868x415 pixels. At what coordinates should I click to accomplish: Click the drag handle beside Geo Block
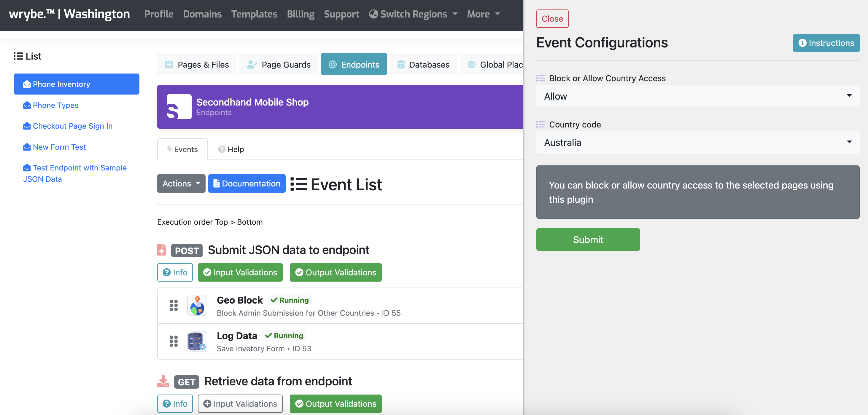(174, 306)
